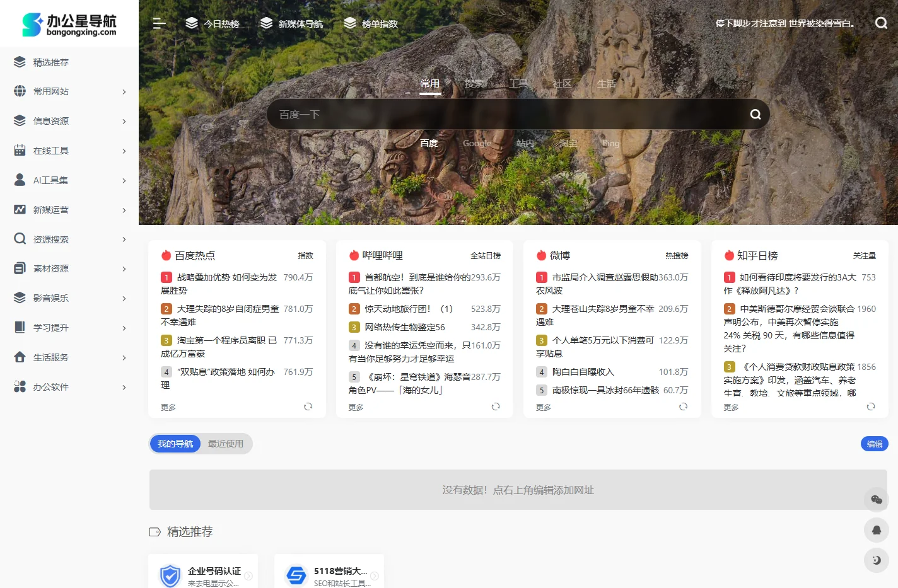This screenshot has width=898, height=588.
Task: Expand the 常用网站 chevron
Action: (x=124, y=91)
